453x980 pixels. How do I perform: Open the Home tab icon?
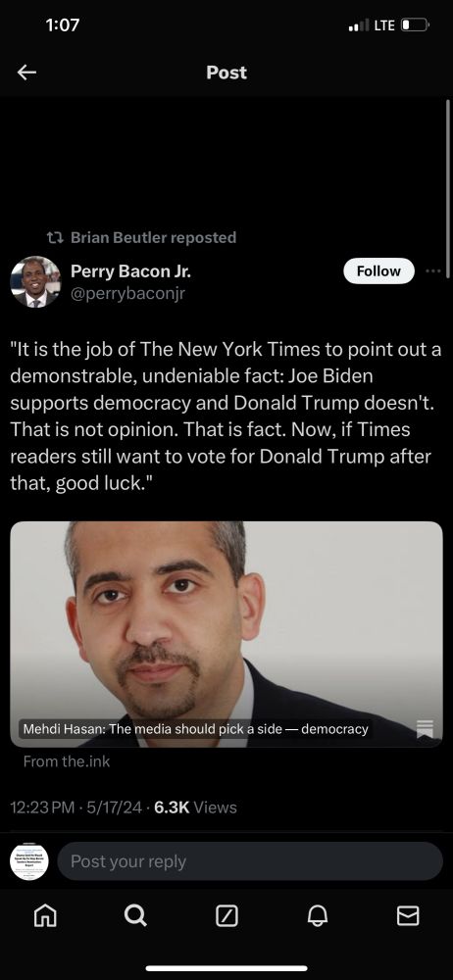(x=44, y=915)
